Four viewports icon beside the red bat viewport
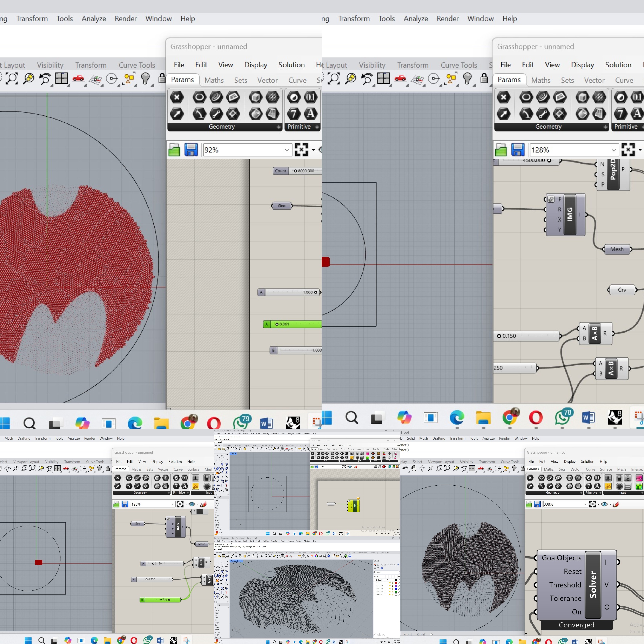 pyautogui.click(x=61, y=79)
